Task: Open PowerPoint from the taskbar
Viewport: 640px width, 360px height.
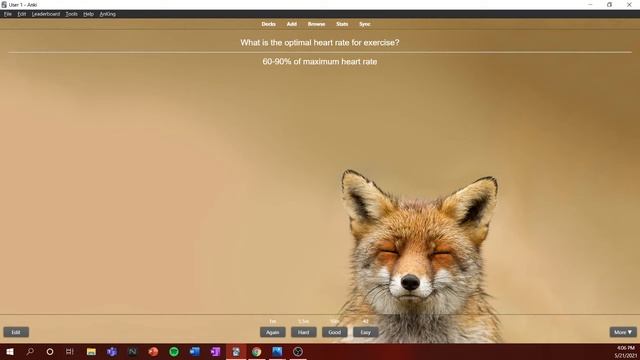Action: pyautogui.click(x=153, y=351)
